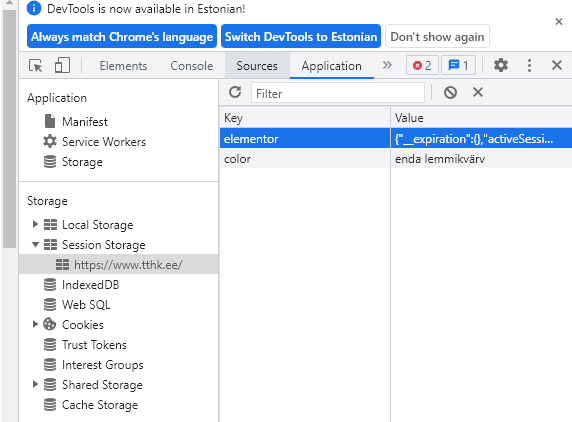Activate the inspect element picker icon

pos(36,66)
